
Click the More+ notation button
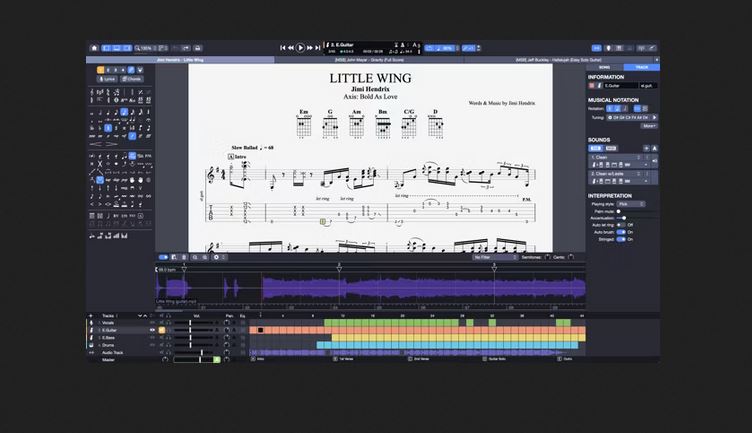[649, 126]
